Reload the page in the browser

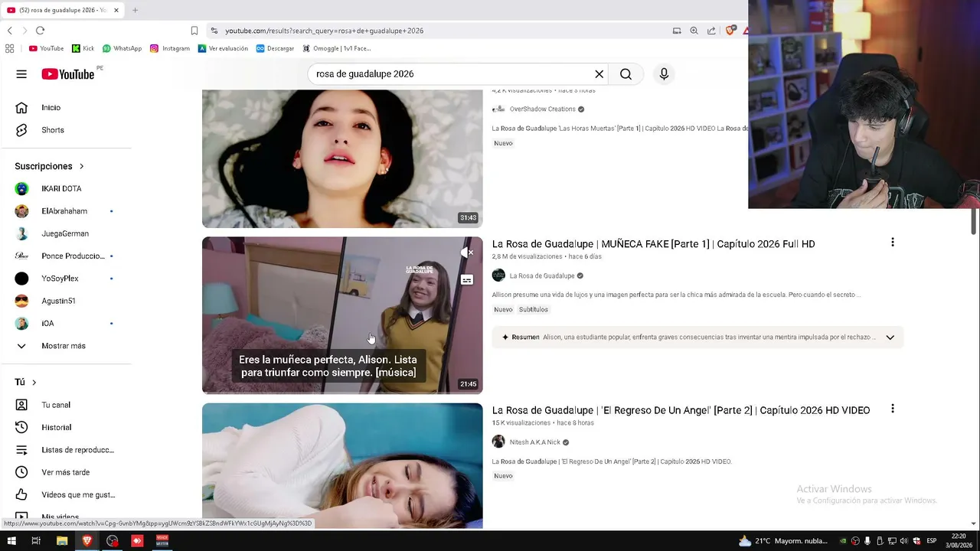click(40, 31)
